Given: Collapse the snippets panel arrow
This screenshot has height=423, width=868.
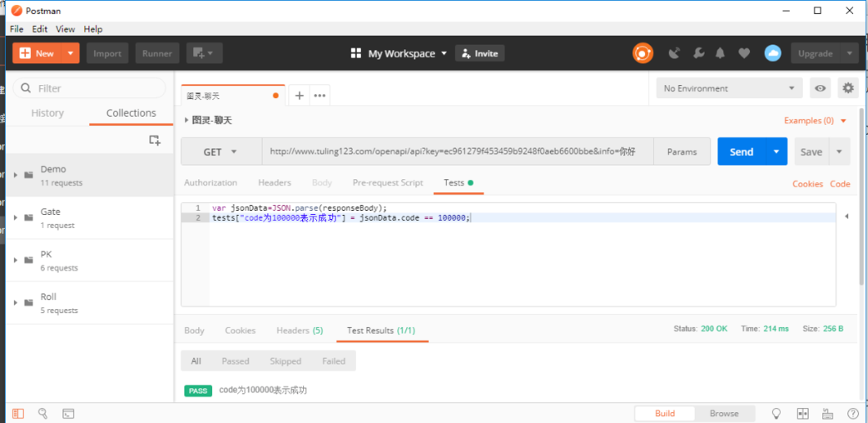Looking at the screenshot, I should (846, 216).
